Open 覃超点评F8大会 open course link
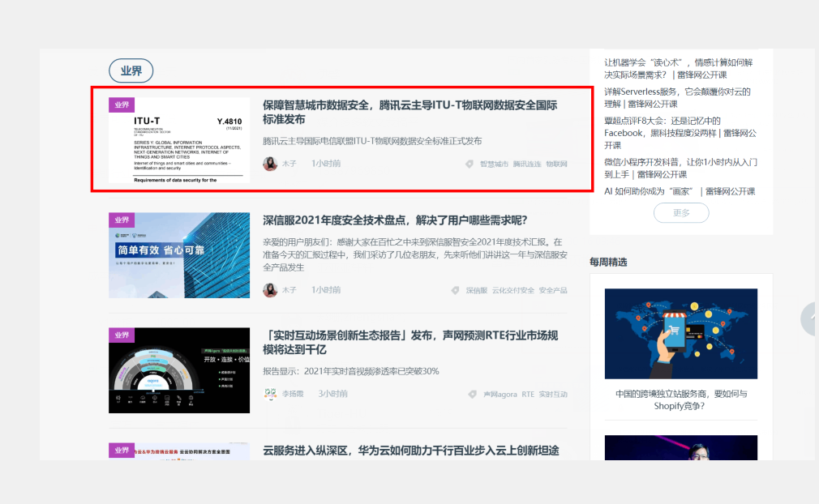The image size is (819, 504). coord(680,133)
